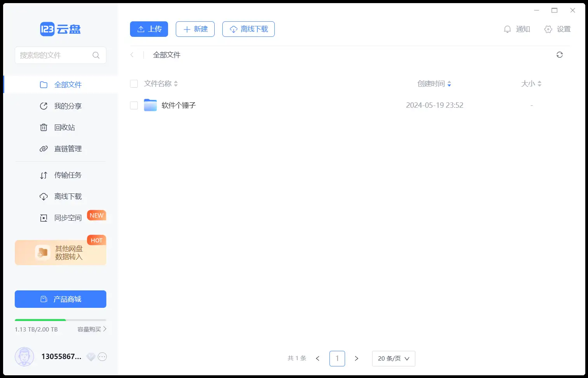Open 同步空间 in sidebar

pyautogui.click(x=61, y=218)
